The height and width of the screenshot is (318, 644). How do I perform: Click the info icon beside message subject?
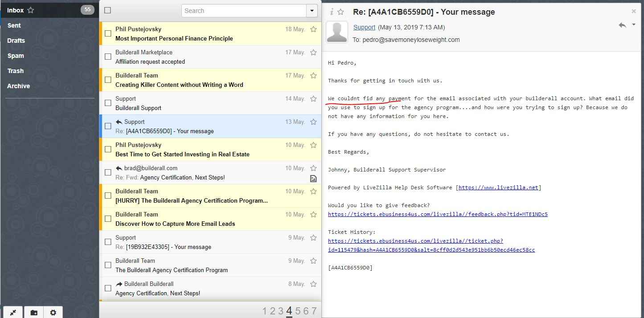[332, 12]
